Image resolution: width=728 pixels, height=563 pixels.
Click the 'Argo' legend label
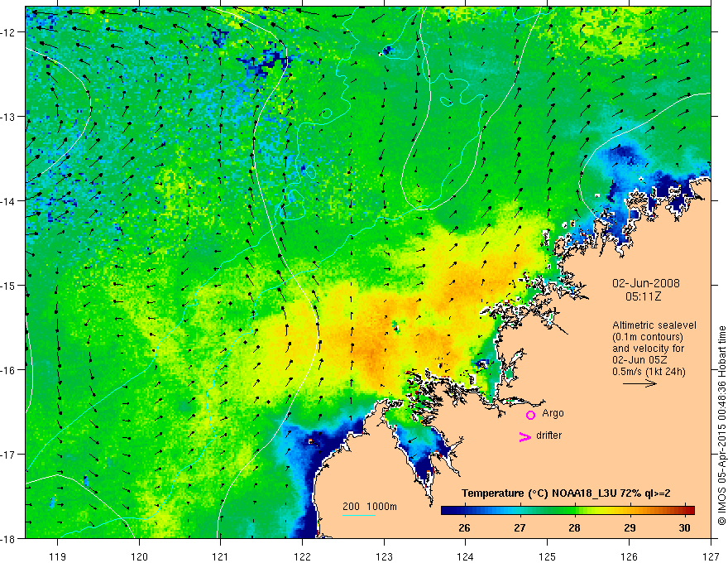point(553,413)
